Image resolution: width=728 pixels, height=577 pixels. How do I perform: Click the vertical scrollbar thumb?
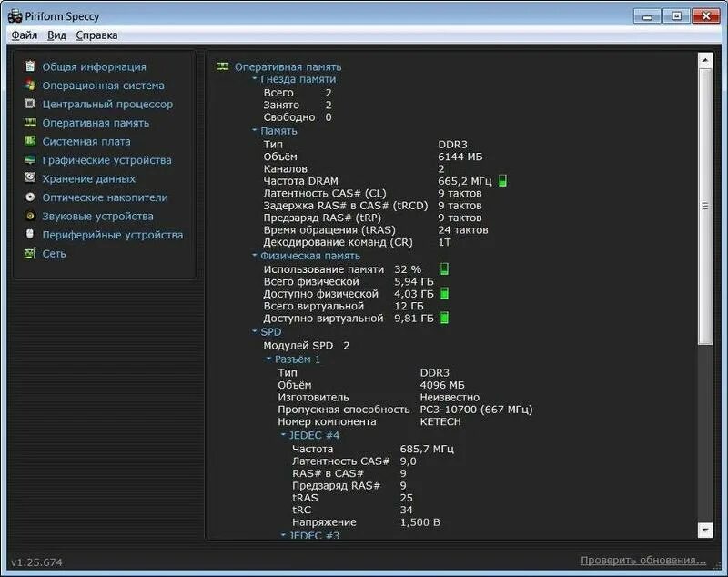[704, 206]
